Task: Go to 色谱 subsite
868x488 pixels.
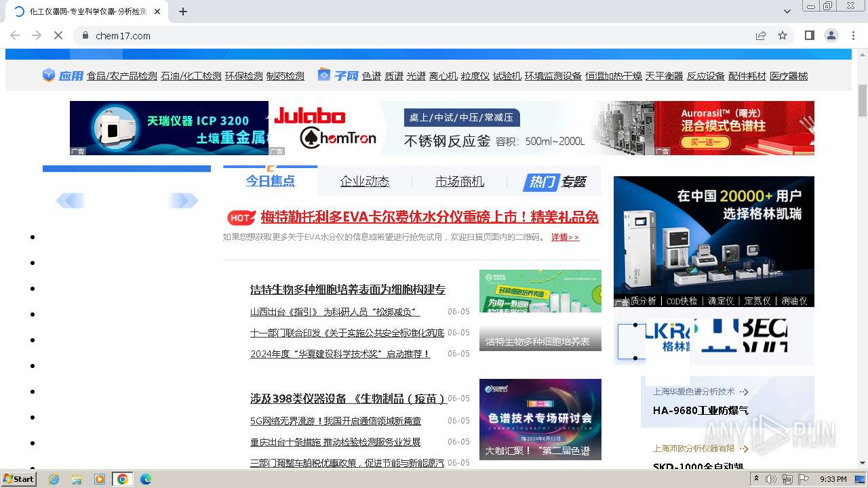Action: [372, 76]
